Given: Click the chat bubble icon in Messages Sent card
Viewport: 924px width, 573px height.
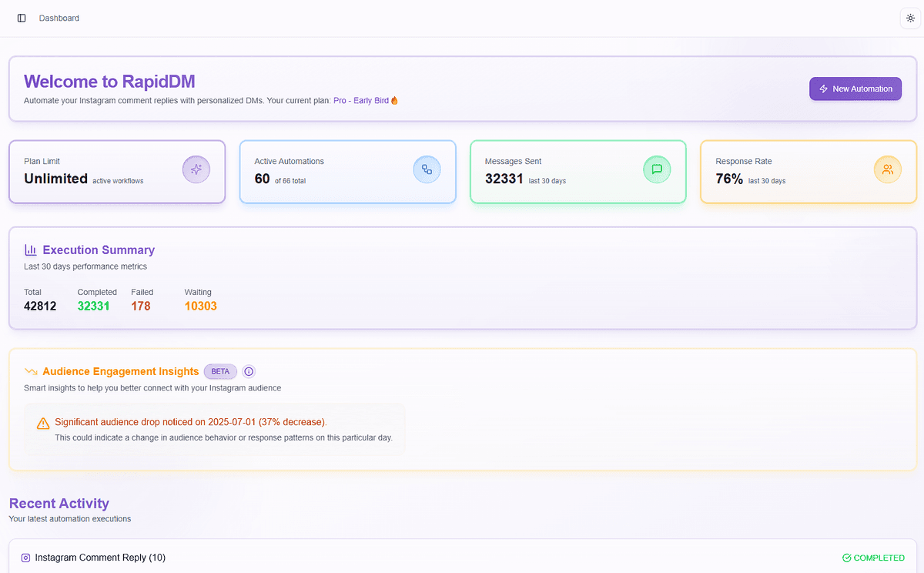Looking at the screenshot, I should (657, 169).
